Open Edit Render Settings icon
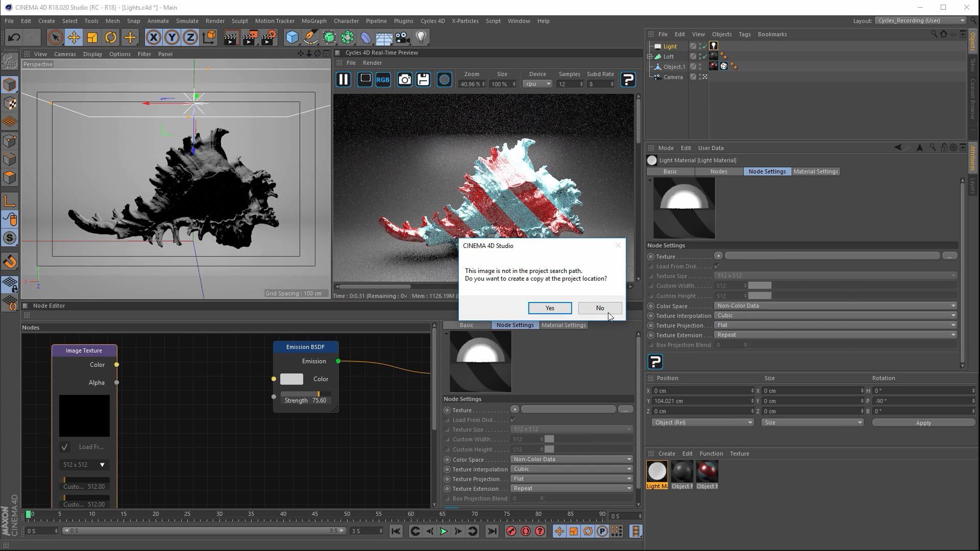Viewport: 980px width, 551px height. pos(268,37)
